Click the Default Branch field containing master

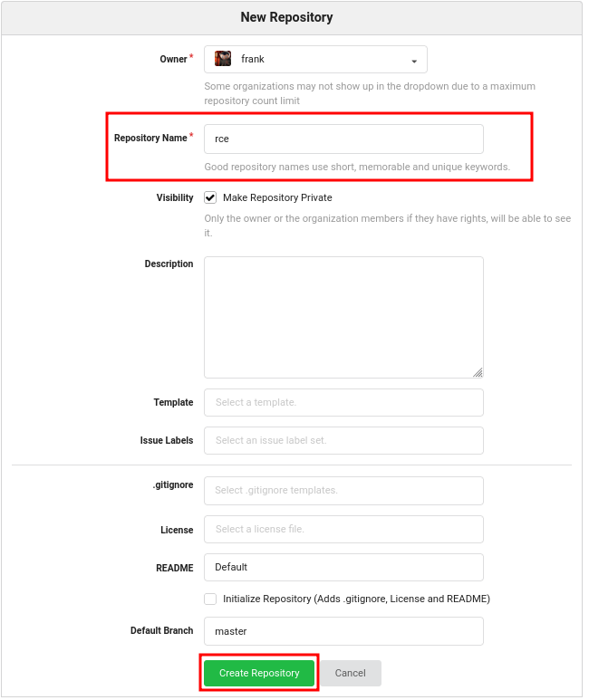pyautogui.click(x=343, y=631)
